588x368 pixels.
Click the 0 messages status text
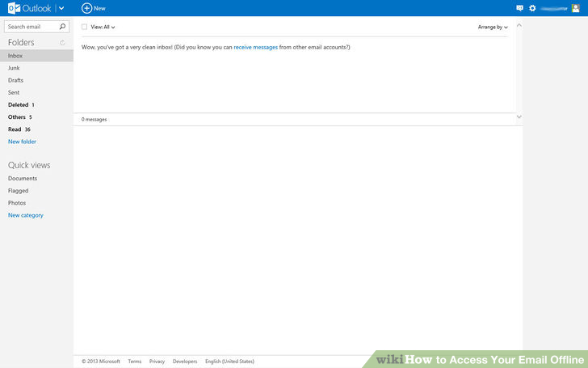(94, 120)
